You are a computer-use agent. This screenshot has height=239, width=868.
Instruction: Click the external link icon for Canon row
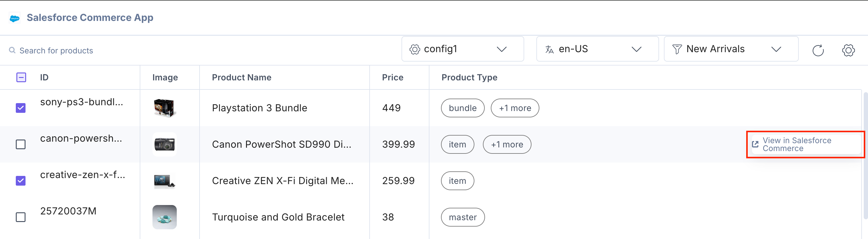tap(755, 144)
